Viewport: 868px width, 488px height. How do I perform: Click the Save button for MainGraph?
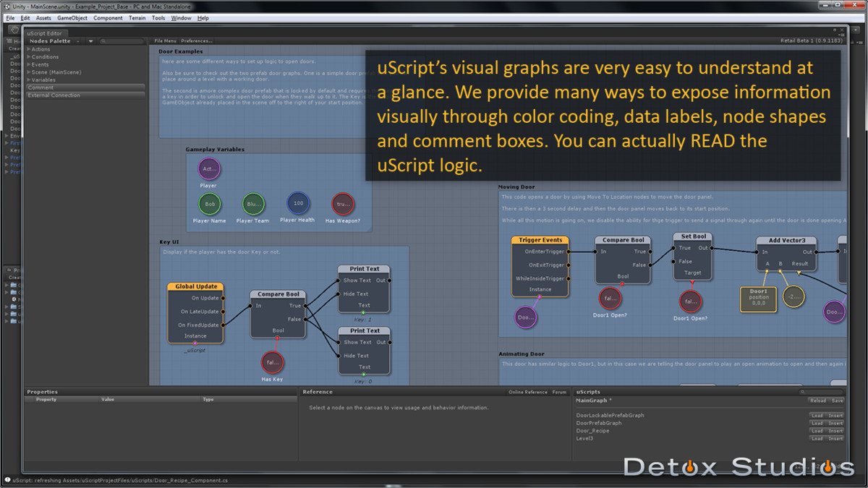tap(837, 401)
